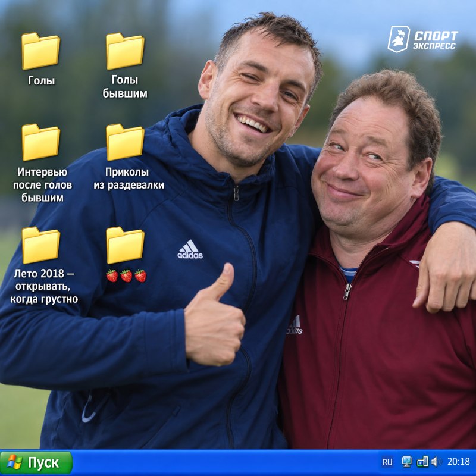The height and width of the screenshot is (476, 476).
Task: Click the RU language indicator in the tray
Action: click(x=387, y=462)
